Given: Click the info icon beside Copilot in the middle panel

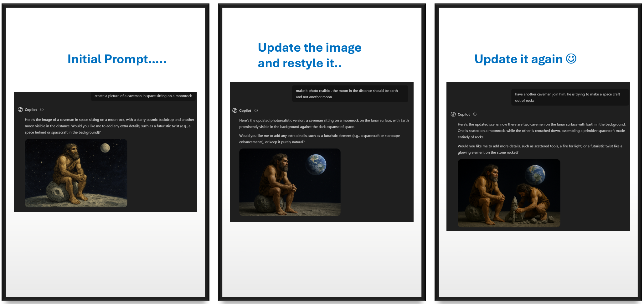Looking at the screenshot, I should pyautogui.click(x=256, y=111).
